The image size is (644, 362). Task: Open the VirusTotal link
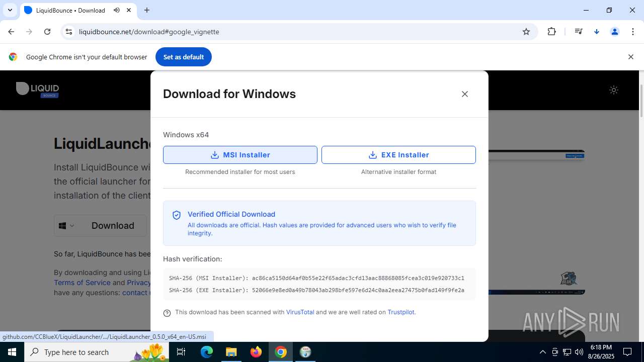[300, 312]
